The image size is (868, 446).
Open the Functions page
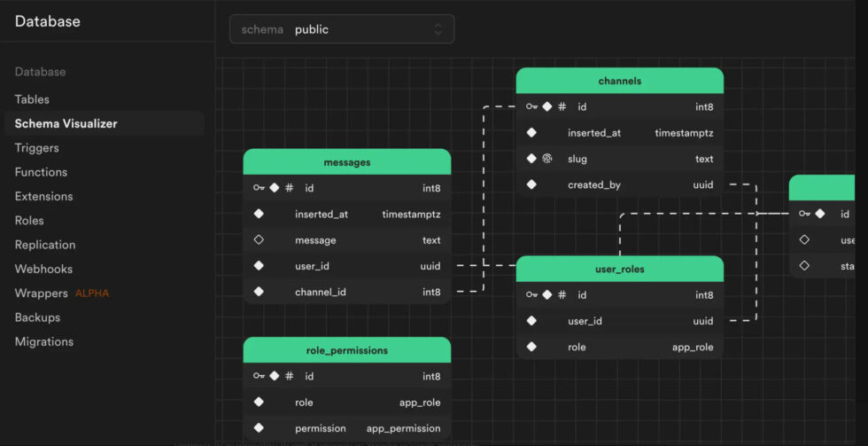tap(41, 172)
